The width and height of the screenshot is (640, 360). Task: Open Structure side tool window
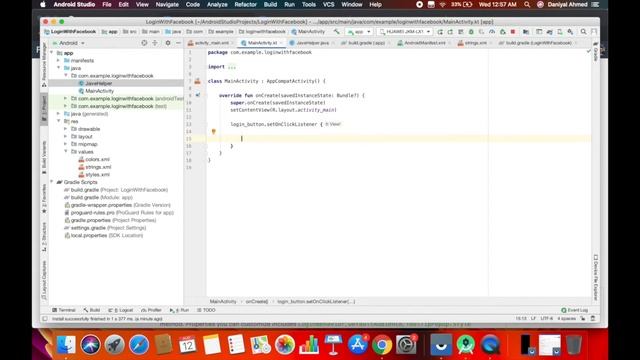tap(44, 236)
